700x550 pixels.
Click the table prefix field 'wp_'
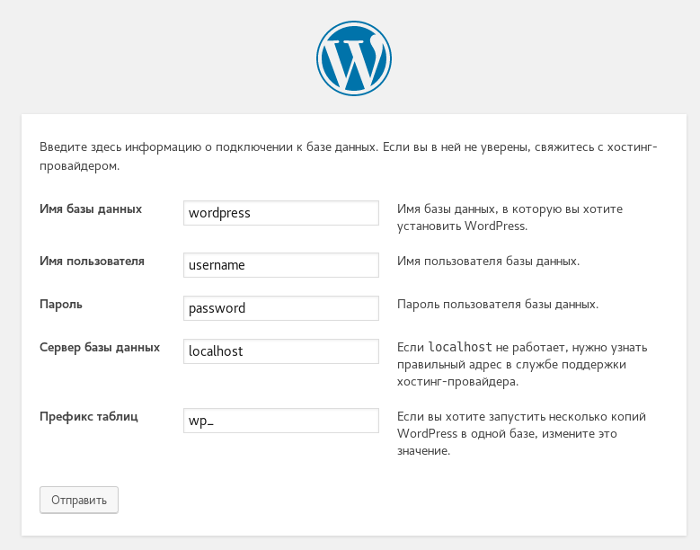coord(281,420)
